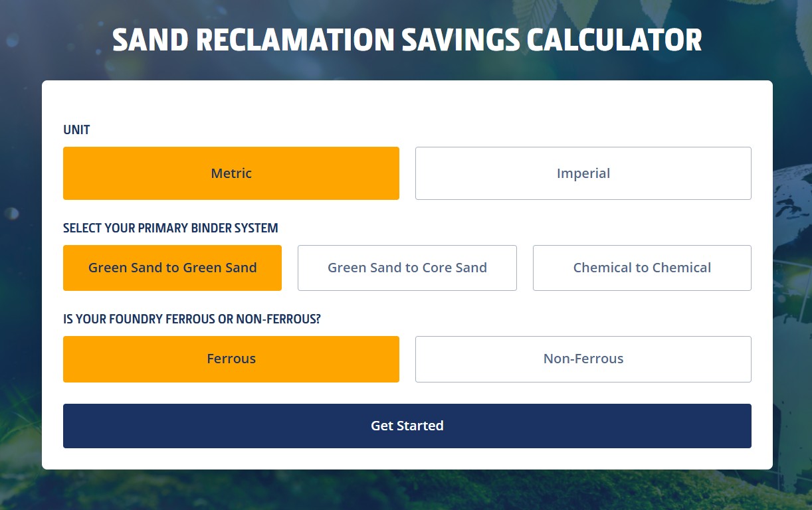Activate the Metric measurement toggle
The height and width of the screenshot is (510, 812).
(x=231, y=173)
